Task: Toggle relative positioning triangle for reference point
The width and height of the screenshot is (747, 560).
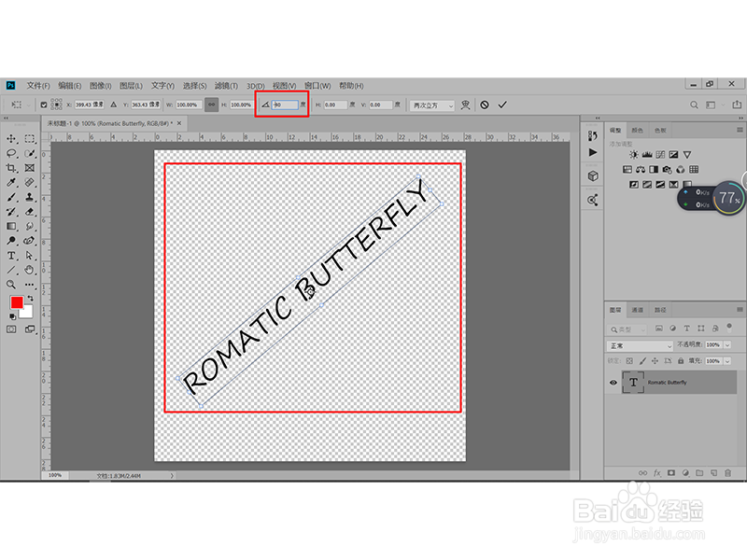Action: pos(113,105)
